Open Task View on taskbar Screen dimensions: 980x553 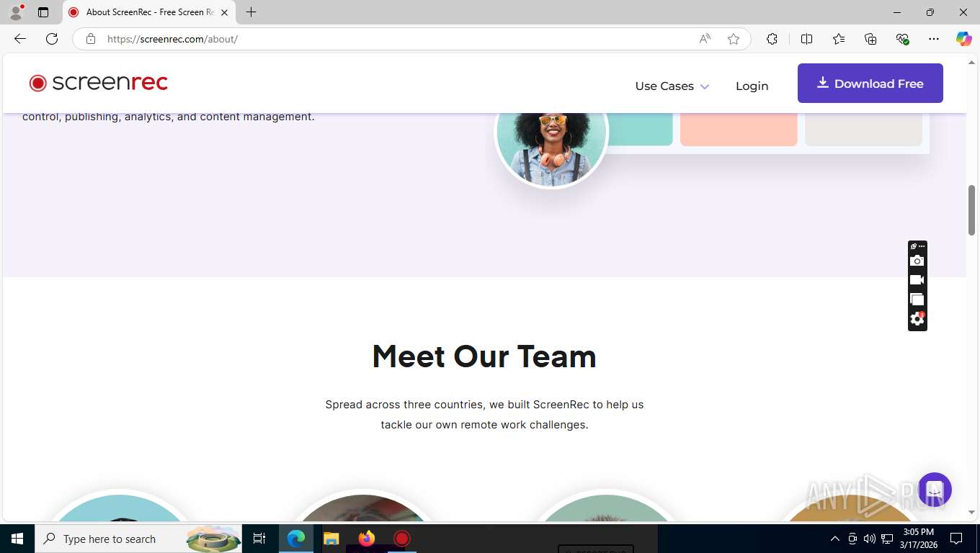(259, 539)
